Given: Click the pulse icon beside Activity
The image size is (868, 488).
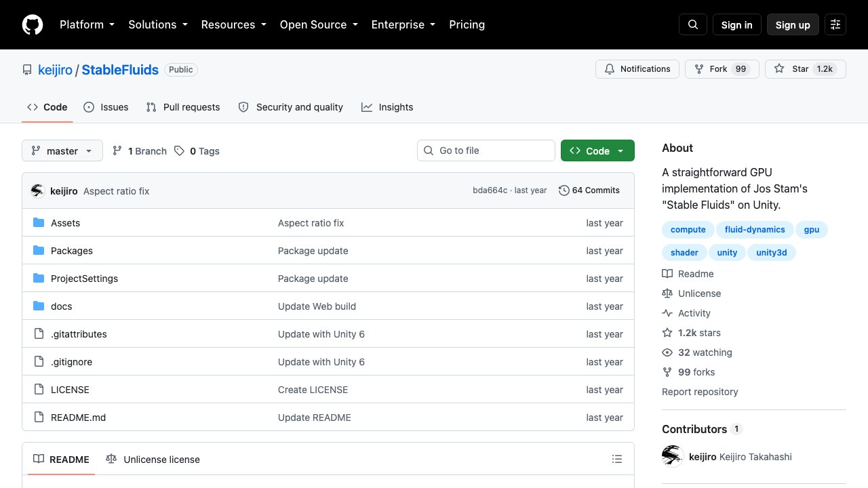Looking at the screenshot, I should click(667, 313).
